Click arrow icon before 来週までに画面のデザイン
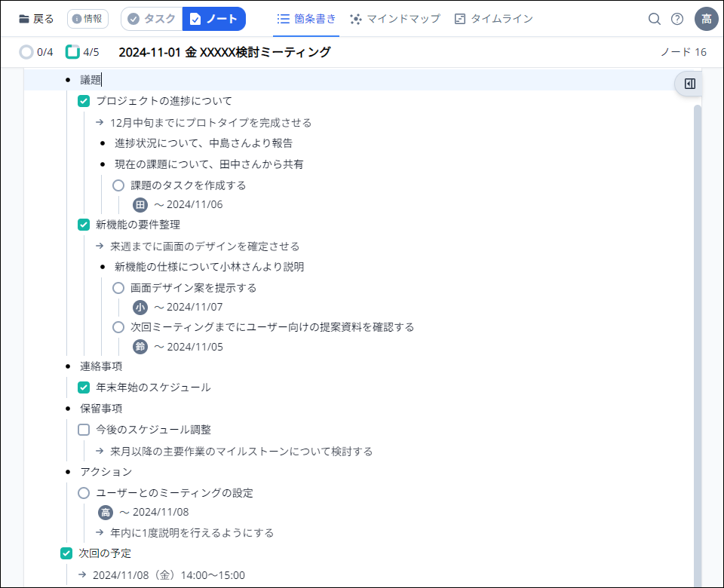724x588 pixels. 100,246
